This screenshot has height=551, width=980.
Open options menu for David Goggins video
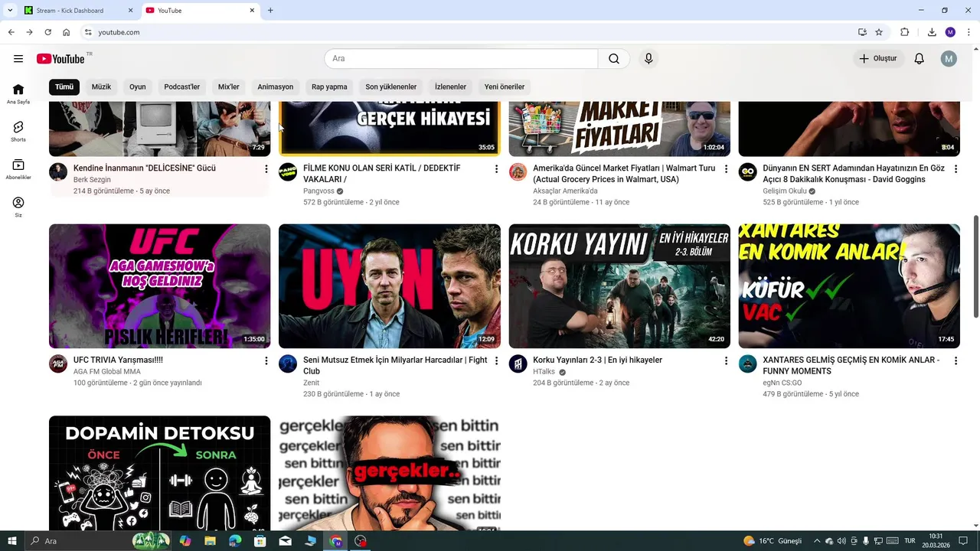pyautogui.click(x=955, y=169)
